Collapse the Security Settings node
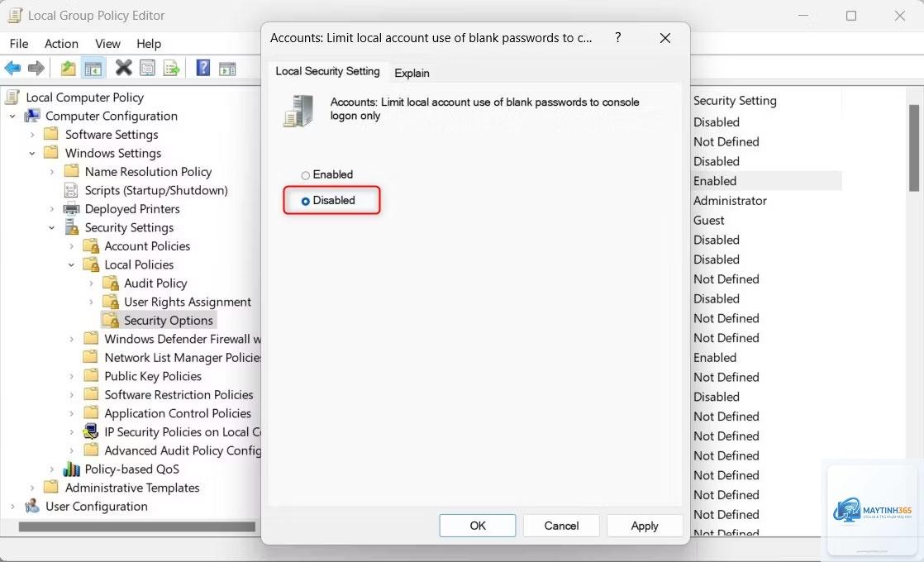The width and height of the screenshot is (924, 562). pyautogui.click(x=52, y=227)
